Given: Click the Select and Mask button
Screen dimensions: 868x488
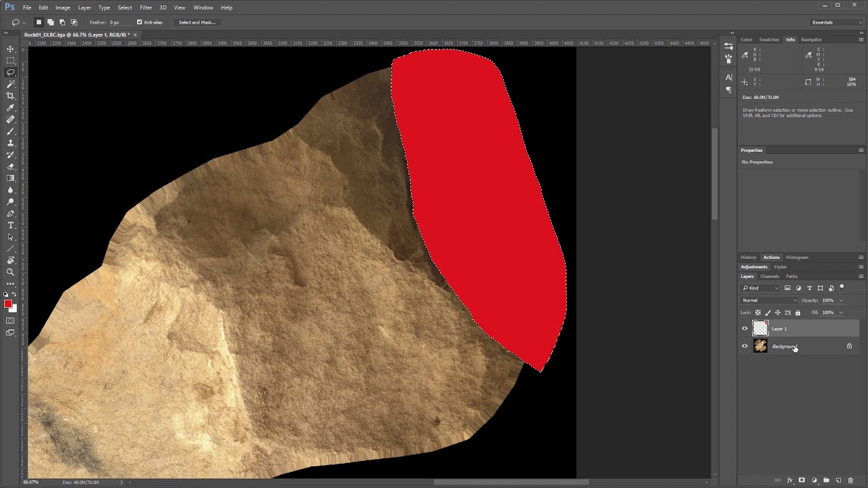Looking at the screenshot, I should coord(197,22).
